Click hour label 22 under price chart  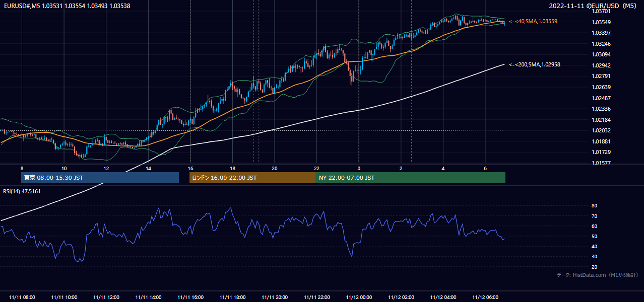tap(316, 168)
